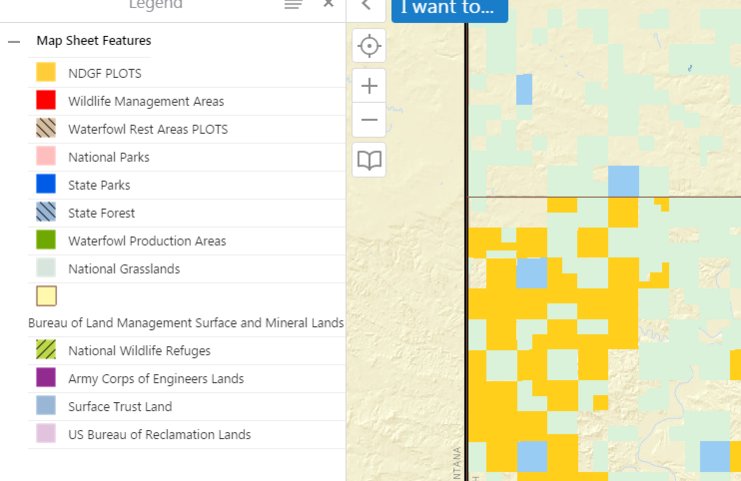741x481 pixels.
Task: Zoom in with the plus button
Action: pos(370,85)
